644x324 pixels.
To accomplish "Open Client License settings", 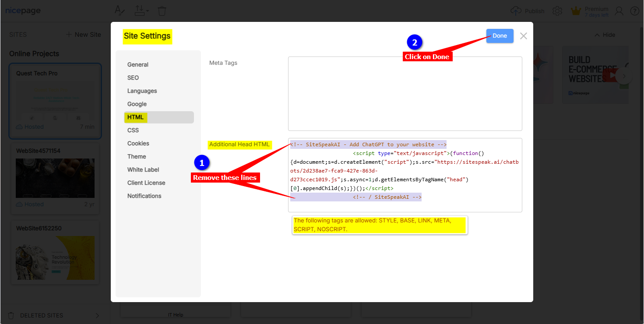I will [146, 183].
